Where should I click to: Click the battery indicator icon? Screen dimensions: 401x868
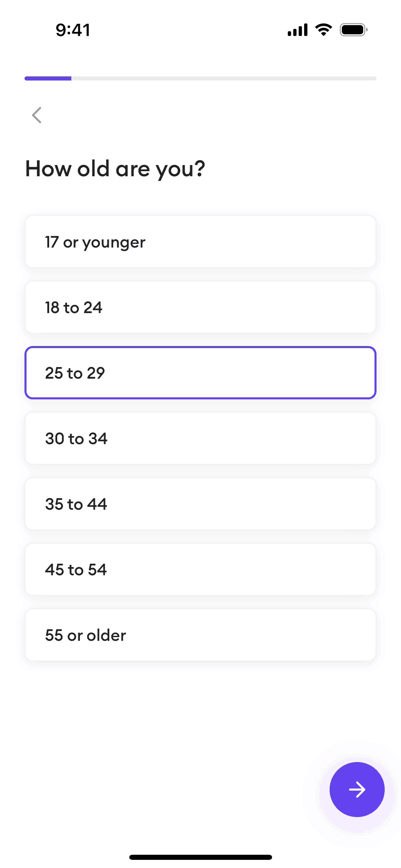click(353, 30)
